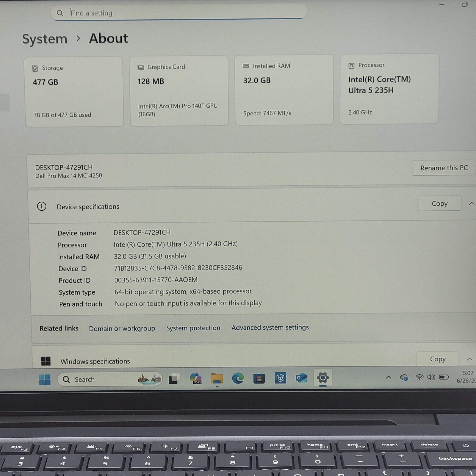476x476 pixels.
Task: Show hidden system tray icons
Action: click(x=389, y=377)
